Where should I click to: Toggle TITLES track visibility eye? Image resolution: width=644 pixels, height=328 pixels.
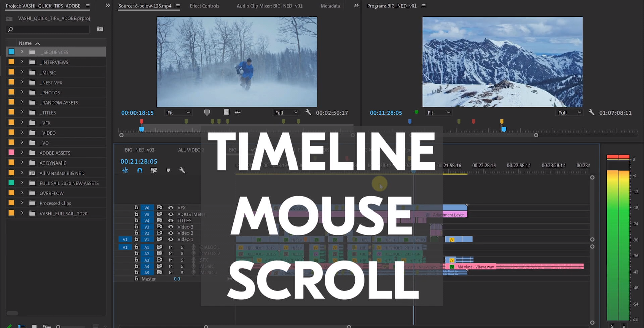(x=171, y=220)
